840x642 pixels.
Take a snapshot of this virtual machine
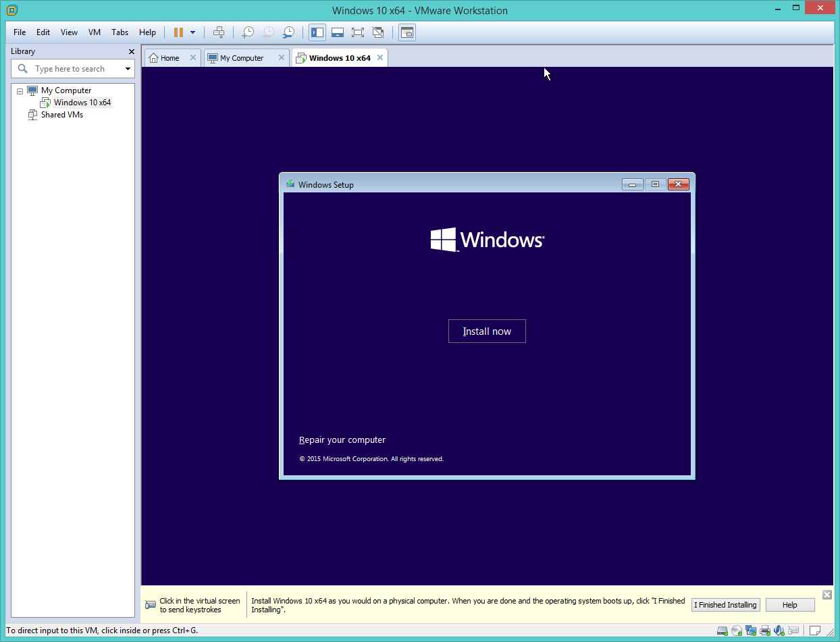[x=248, y=32]
